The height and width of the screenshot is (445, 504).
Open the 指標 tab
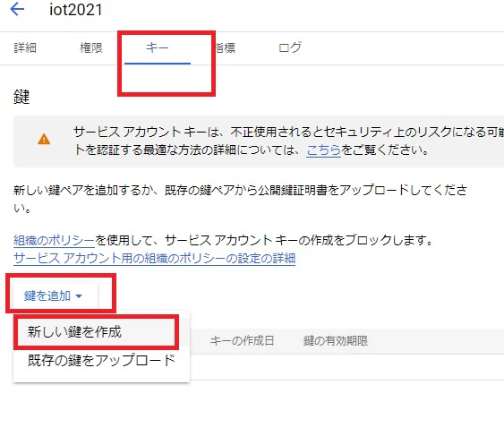[225, 48]
